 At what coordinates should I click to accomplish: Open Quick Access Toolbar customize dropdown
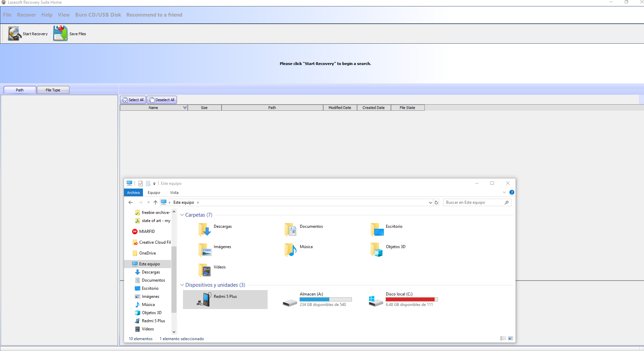pos(154,183)
